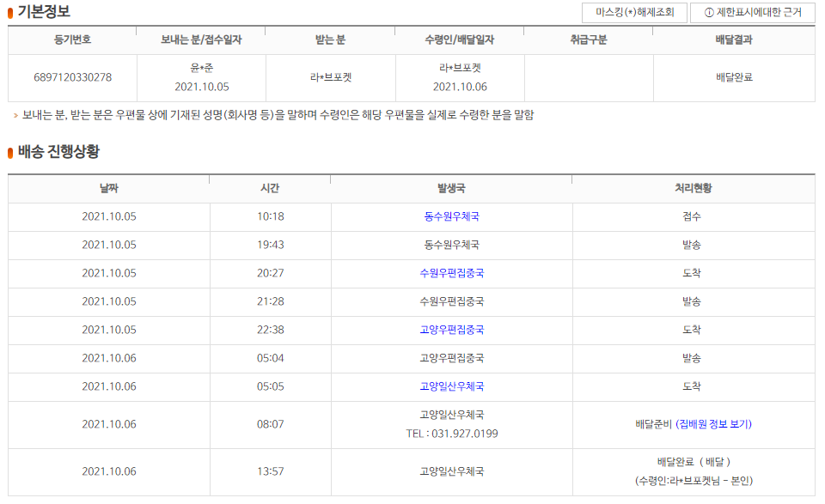
Task: Click 고양일산우체국 text in the 13:57 row
Action: coord(451,471)
